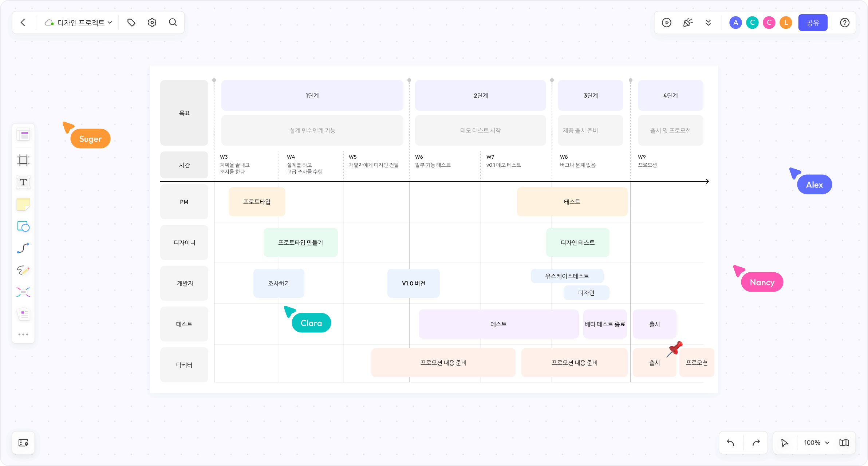
Task: Select the frame tool
Action: click(x=23, y=160)
